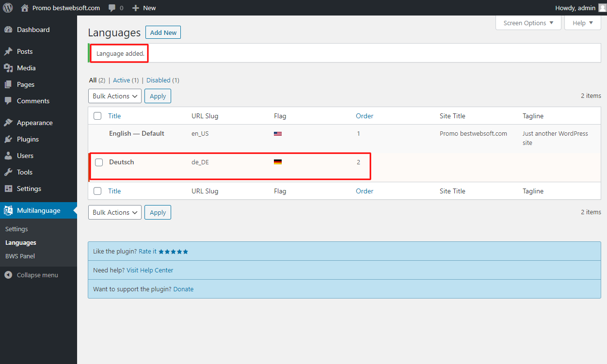Click the Settings sliders icon in sidebar
Image resolution: width=607 pixels, height=364 pixels.
[x=8, y=189]
